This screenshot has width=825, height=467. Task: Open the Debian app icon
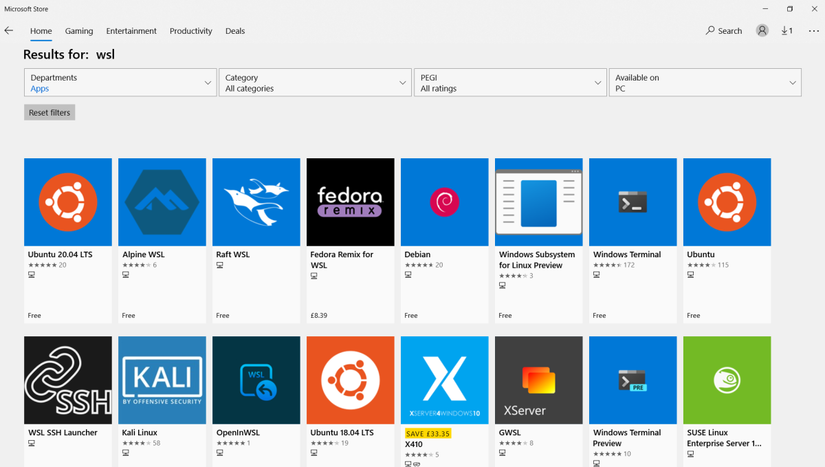(445, 202)
